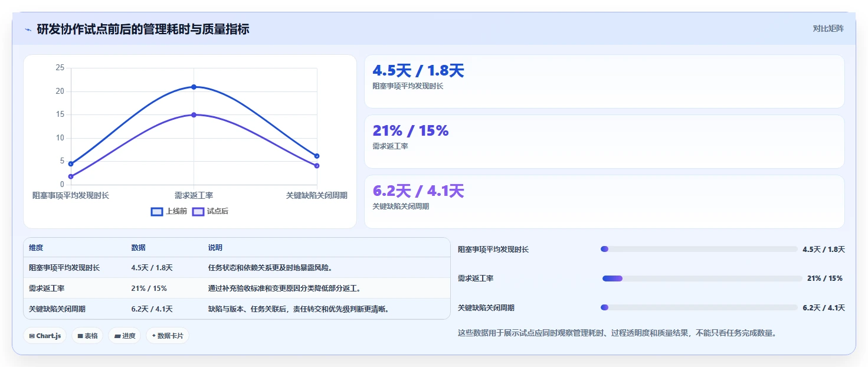Click description 任务状态和依赖关系更及时地暴露风险。
Screen dimensions: 868x367
pyautogui.click(x=271, y=268)
